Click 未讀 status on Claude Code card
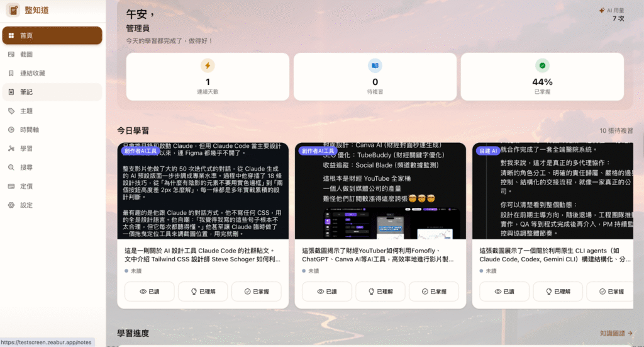The height and width of the screenshot is (347, 644). point(133,271)
